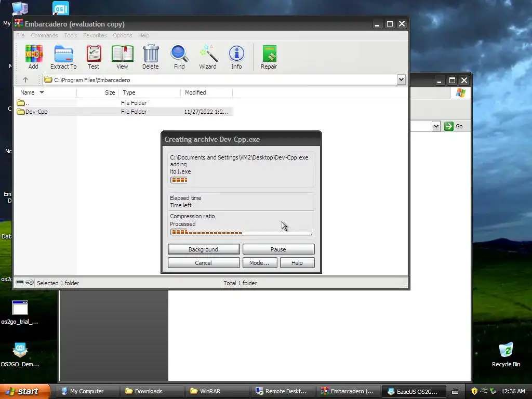Click the total Processed progress bar
This screenshot has width=532, height=399.
[x=241, y=232]
